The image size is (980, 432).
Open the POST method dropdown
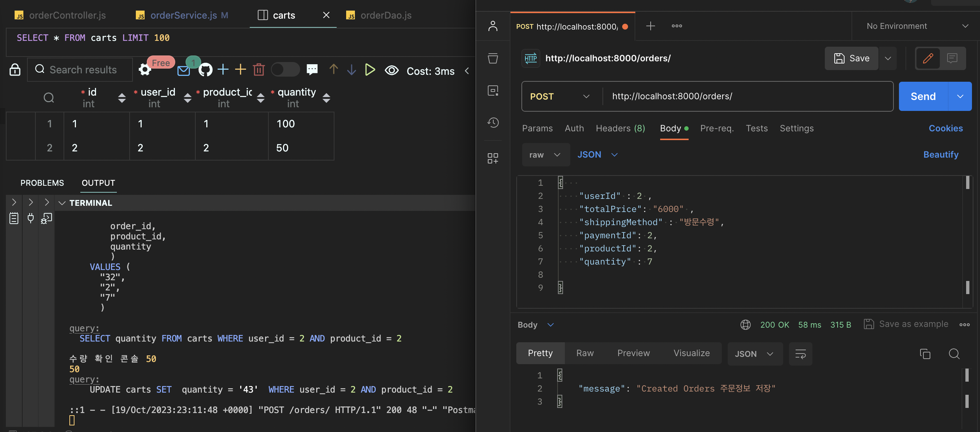point(559,97)
